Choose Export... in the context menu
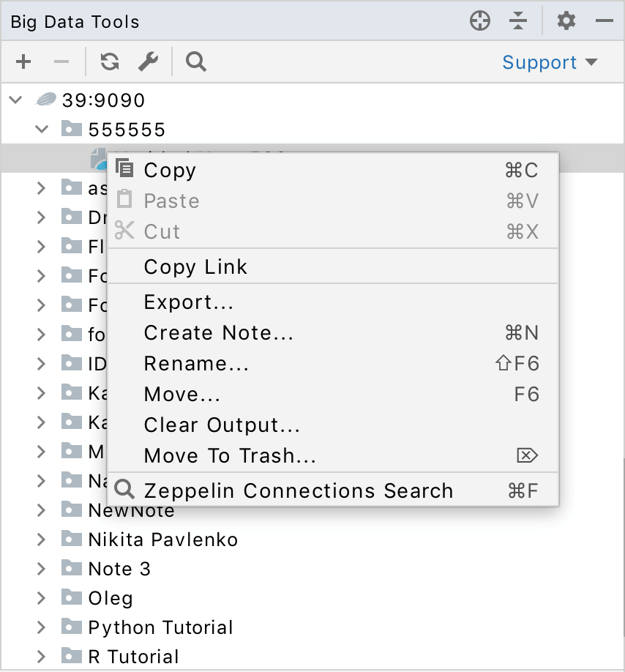This screenshot has height=672, width=625. click(189, 302)
